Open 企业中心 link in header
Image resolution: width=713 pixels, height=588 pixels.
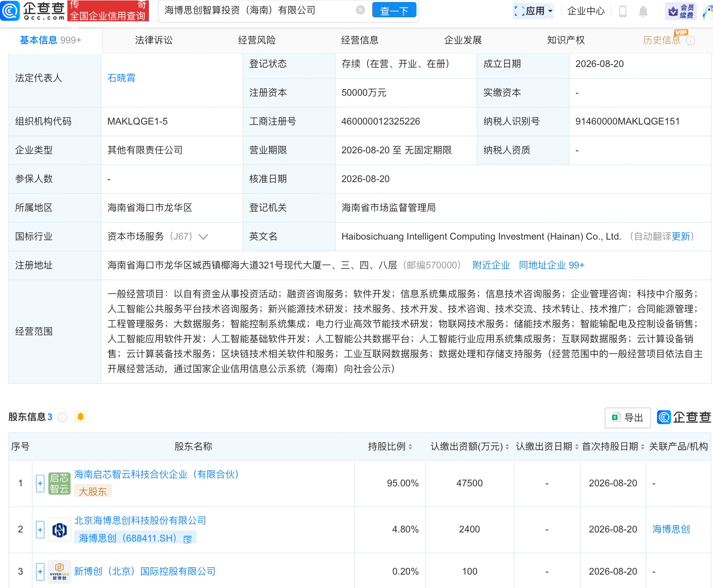(x=586, y=11)
